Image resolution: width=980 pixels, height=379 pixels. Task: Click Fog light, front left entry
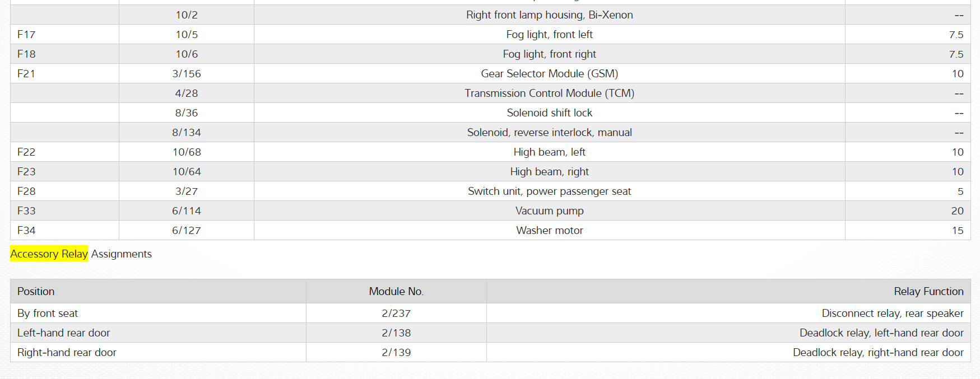tap(549, 35)
